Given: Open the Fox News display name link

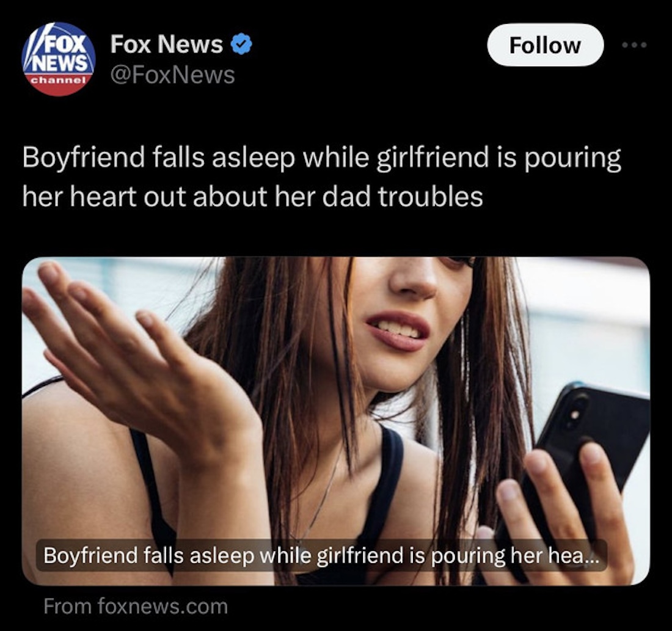Looking at the screenshot, I should tap(166, 44).
